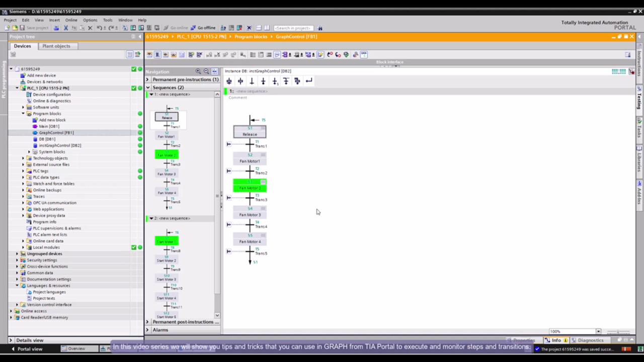Toggle the highlighted view button in editor toolbar

[157, 55]
